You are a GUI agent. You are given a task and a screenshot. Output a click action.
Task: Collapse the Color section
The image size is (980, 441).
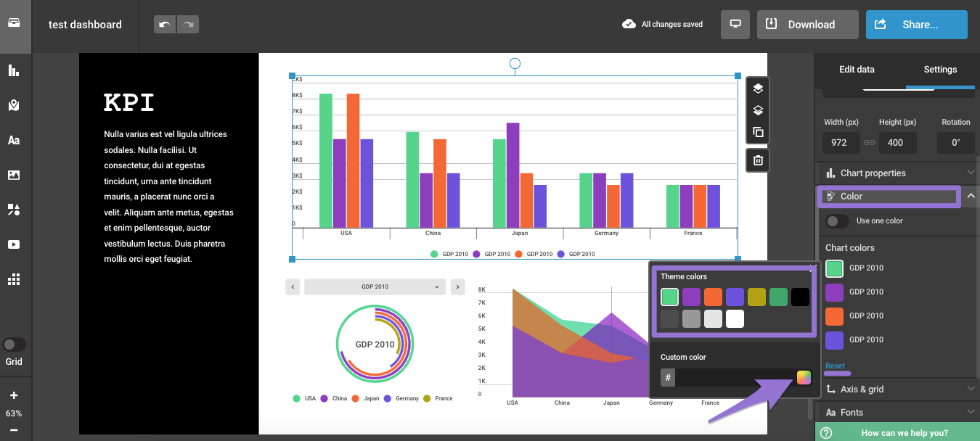tap(971, 196)
